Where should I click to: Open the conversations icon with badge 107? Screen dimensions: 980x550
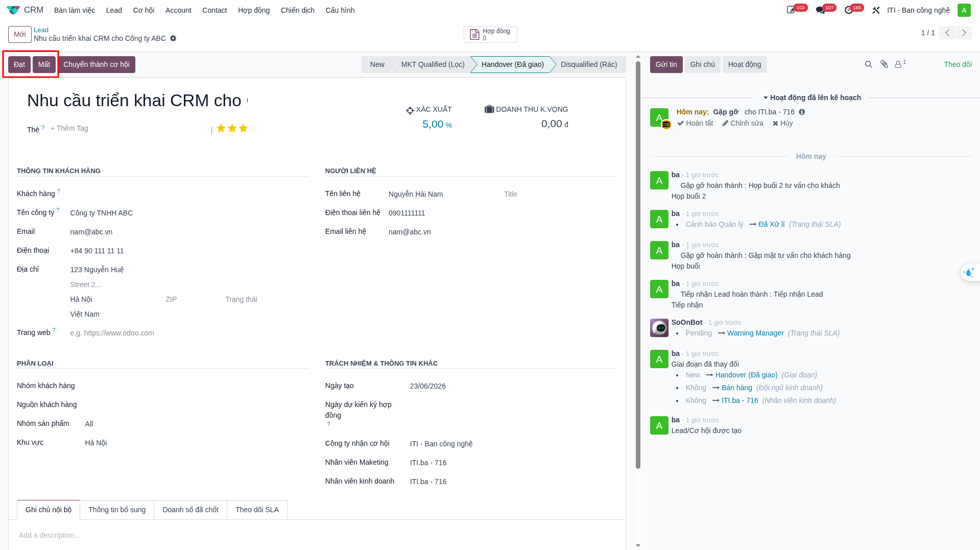[x=820, y=10]
